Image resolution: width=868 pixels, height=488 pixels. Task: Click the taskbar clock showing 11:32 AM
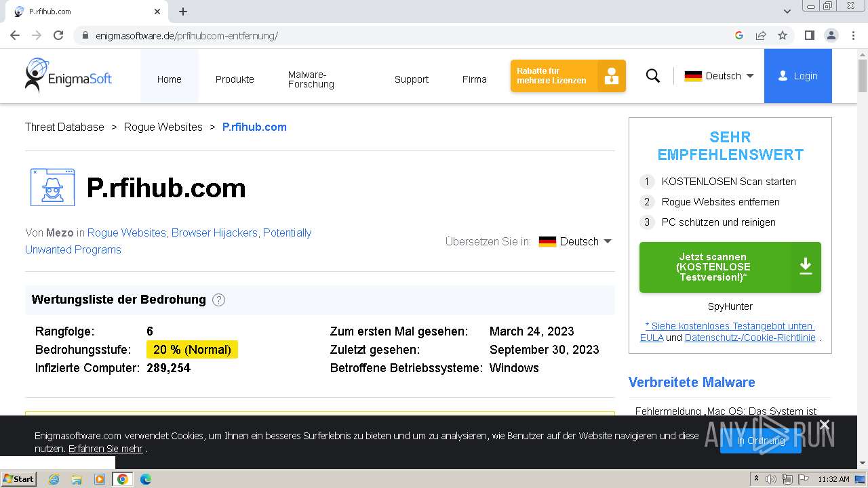[x=833, y=479]
